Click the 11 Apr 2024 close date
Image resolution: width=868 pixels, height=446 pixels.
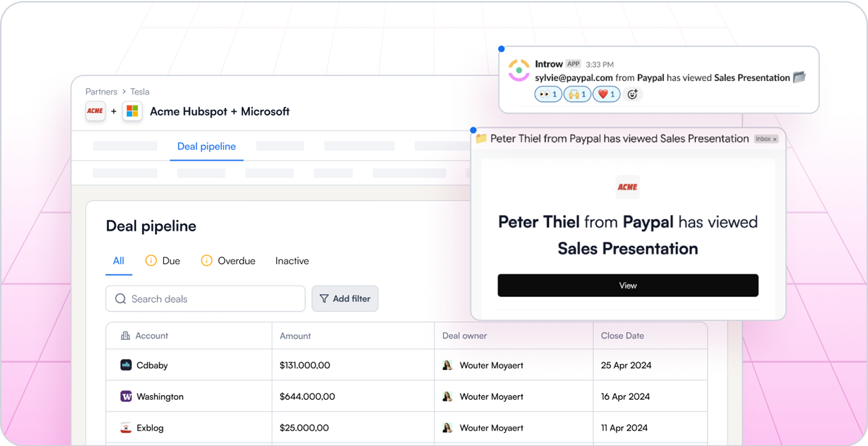[x=624, y=428]
